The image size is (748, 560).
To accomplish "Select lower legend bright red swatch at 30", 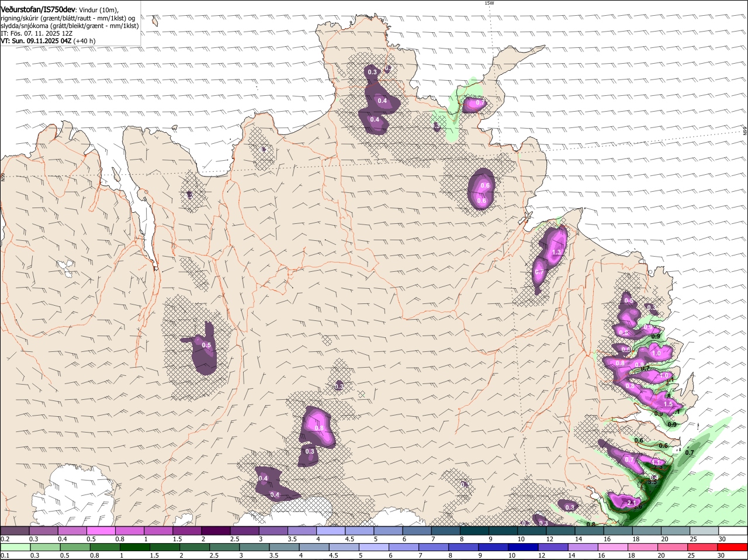I will (x=733, y=547).
